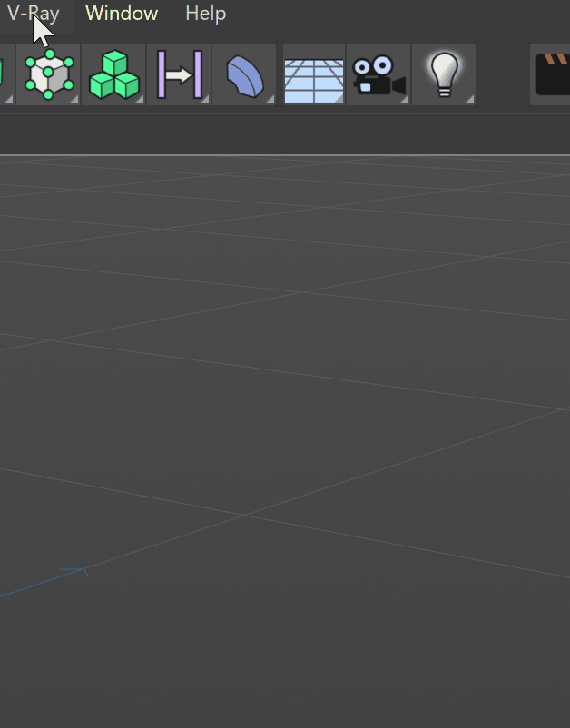Click the green cubes Cloner icon
570x728 pixels.
(x=113, y=74)
